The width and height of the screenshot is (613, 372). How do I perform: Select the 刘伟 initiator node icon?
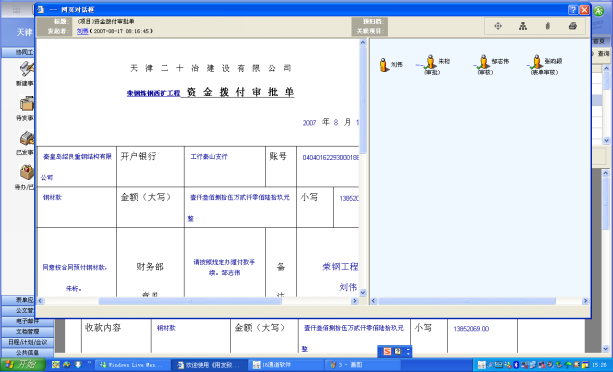384,65
